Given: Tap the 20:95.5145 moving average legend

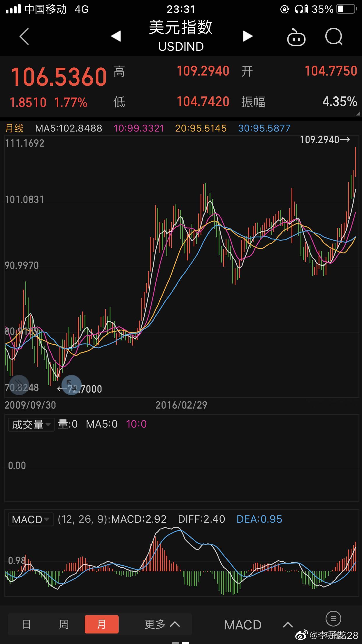Looking at the screenshot, I should (201, 128).
